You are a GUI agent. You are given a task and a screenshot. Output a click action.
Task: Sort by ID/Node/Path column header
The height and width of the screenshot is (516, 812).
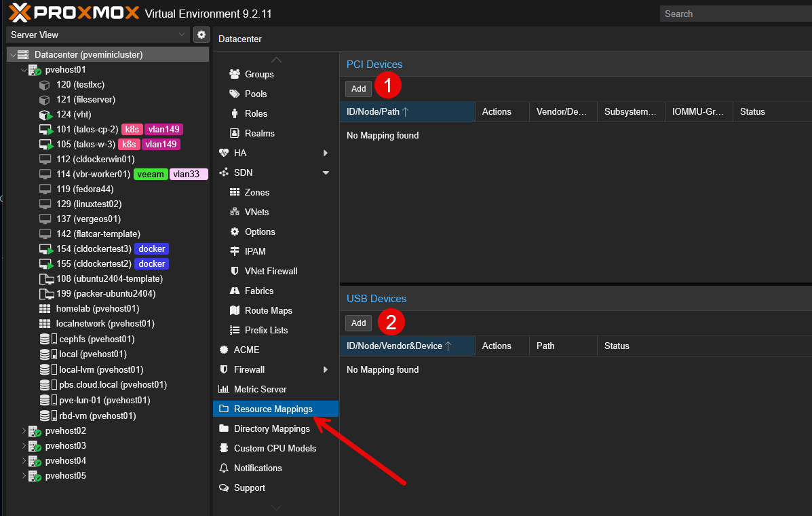407,112
